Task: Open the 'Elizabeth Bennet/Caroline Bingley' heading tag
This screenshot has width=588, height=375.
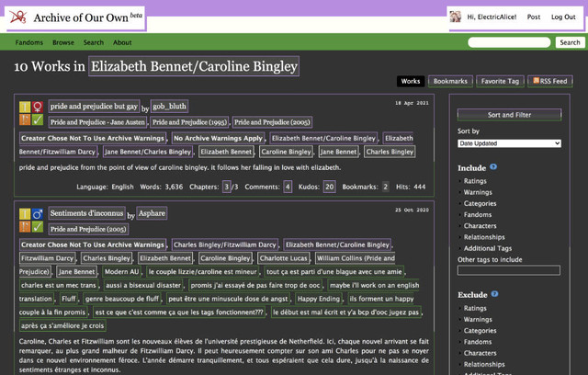Action: click(x=194, y=66)
